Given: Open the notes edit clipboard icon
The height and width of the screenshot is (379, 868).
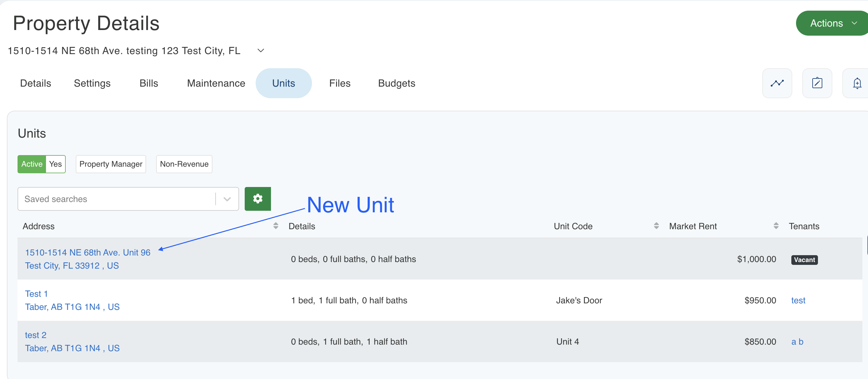Looking at the screenshot, I should pyautogui.click(x=817, y=83).
